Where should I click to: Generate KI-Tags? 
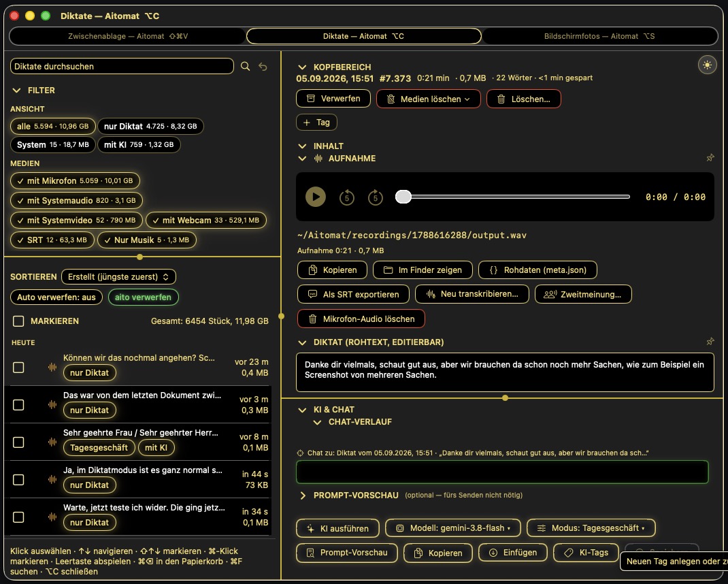[x=586, y=553]
